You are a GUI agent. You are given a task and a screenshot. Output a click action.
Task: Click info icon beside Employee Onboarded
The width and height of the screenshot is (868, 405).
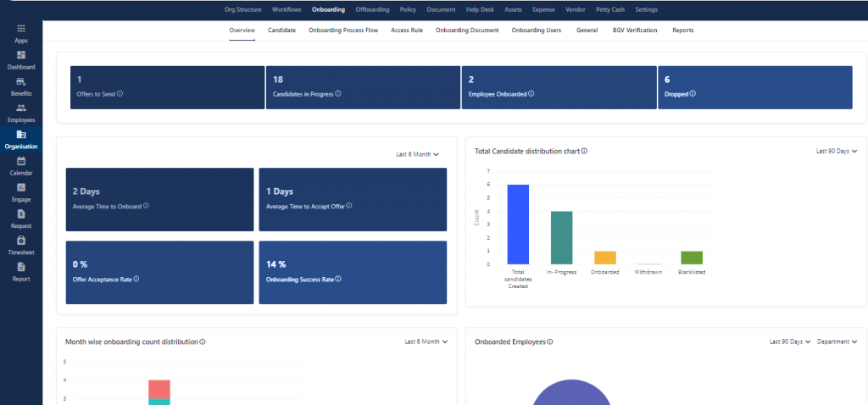point(531,94)
